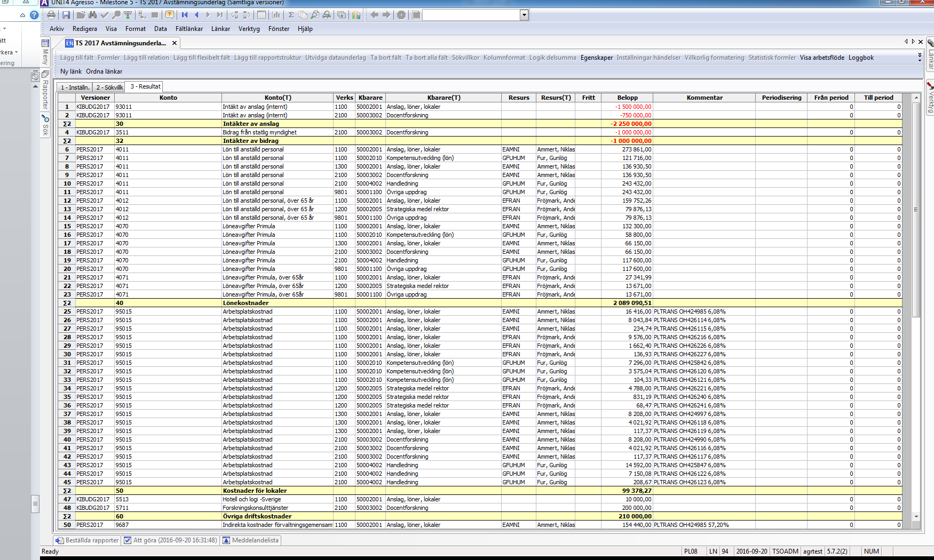
Task: Click the round record toolbar icon
Action: click(401, 15)
